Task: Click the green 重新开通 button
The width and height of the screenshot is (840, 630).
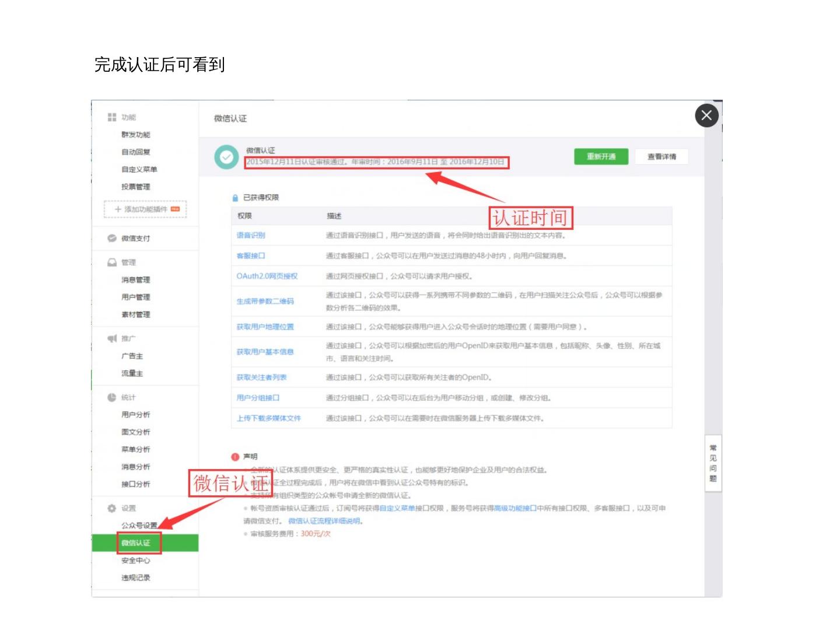Action: pos(601,156)
